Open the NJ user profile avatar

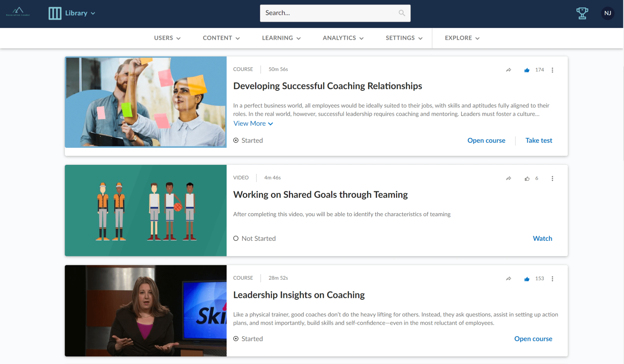(608, 13)
